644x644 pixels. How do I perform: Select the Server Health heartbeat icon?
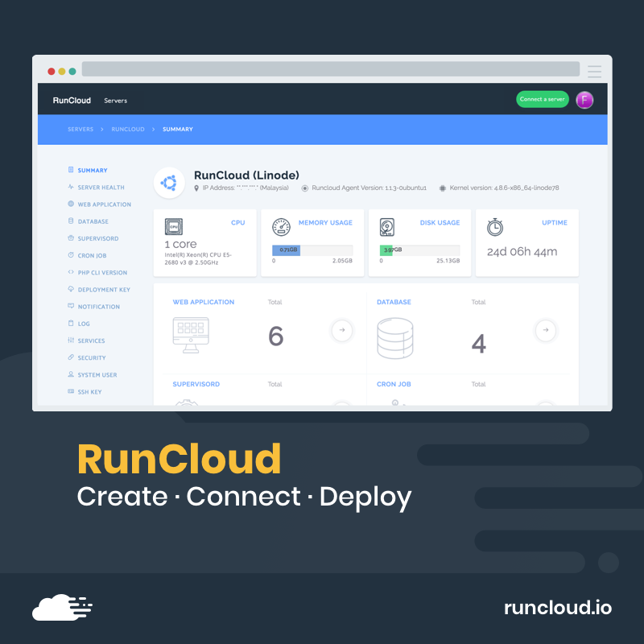pyautogui.click(x=72, y=187)
